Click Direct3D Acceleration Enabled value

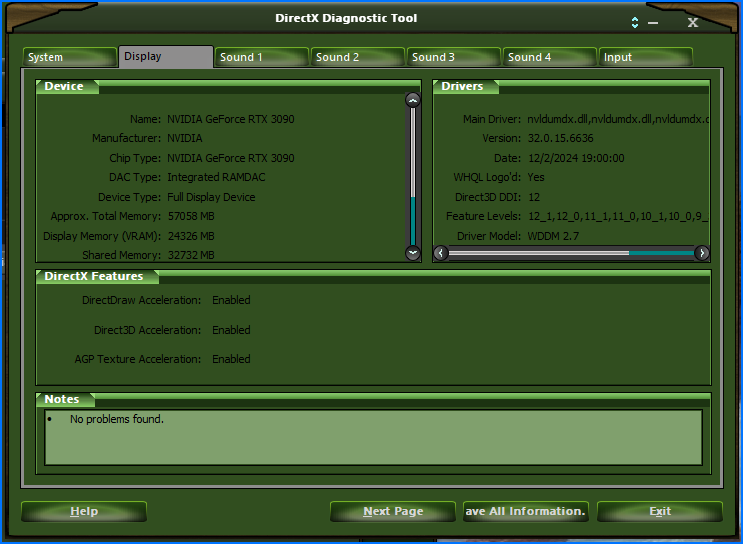point(231,330)
